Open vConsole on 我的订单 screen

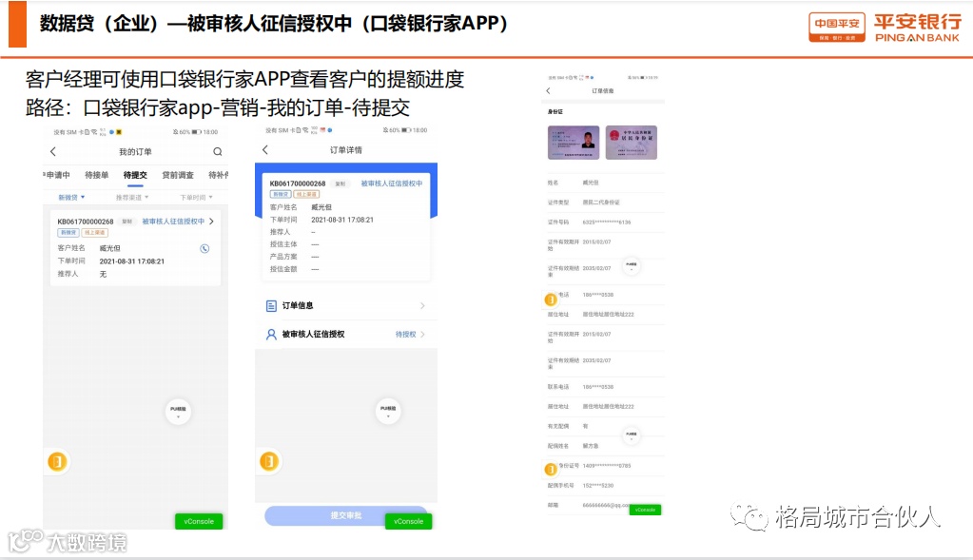point(199,522)
